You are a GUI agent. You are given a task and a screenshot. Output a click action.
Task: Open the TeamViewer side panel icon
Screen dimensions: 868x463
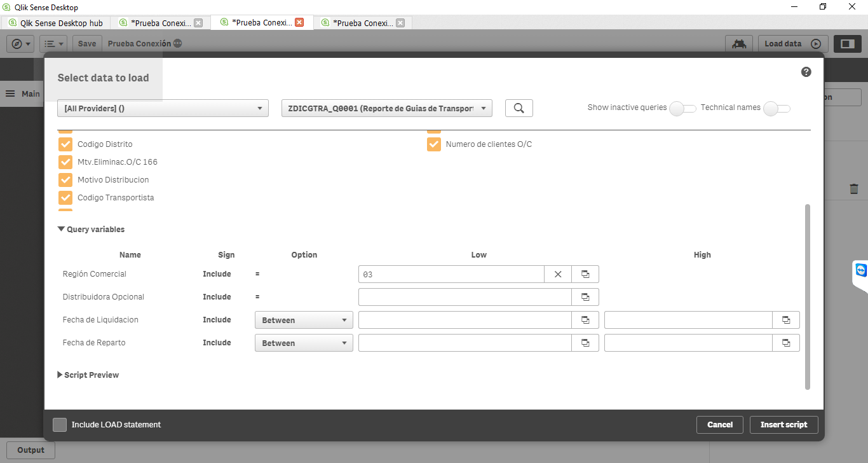(x=861, y=271)
